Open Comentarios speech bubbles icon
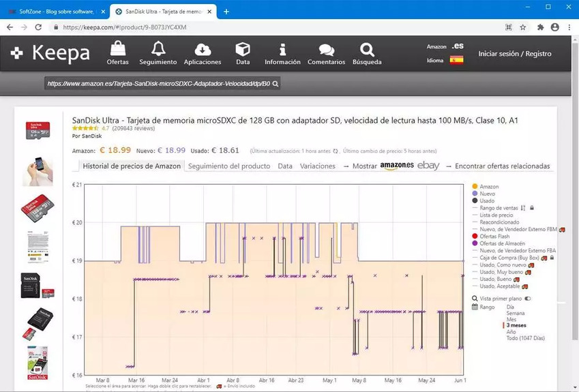This screenshot has width=579, height=392. click(x=326, y=50)
